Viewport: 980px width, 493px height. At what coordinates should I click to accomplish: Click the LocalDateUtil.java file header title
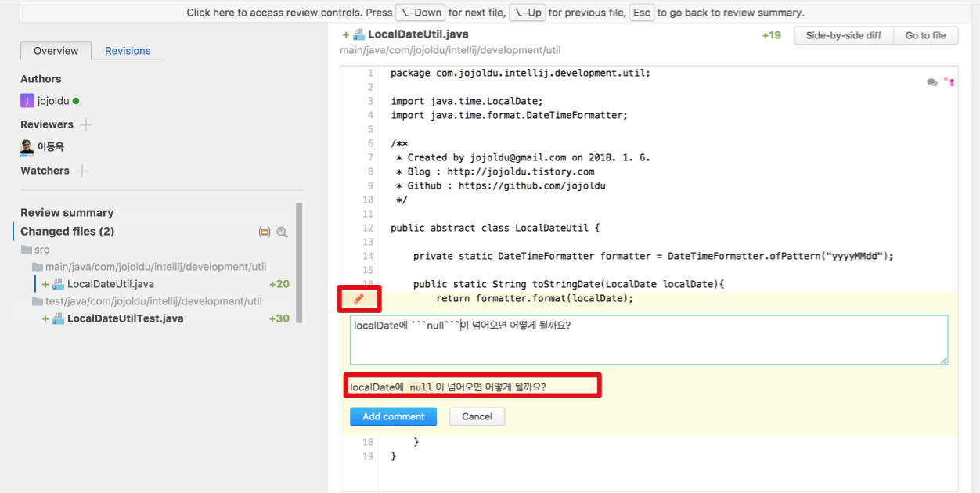(418, 34)
